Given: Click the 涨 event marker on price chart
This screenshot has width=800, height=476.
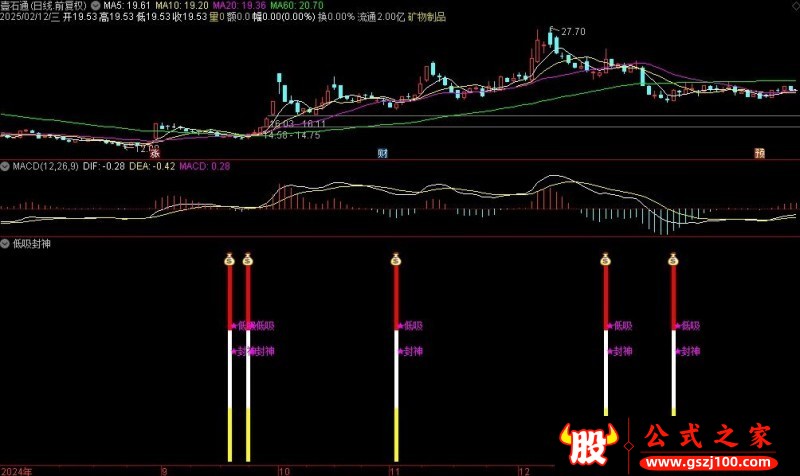Looking at the screenshot, I should click(x=155, y=153).
